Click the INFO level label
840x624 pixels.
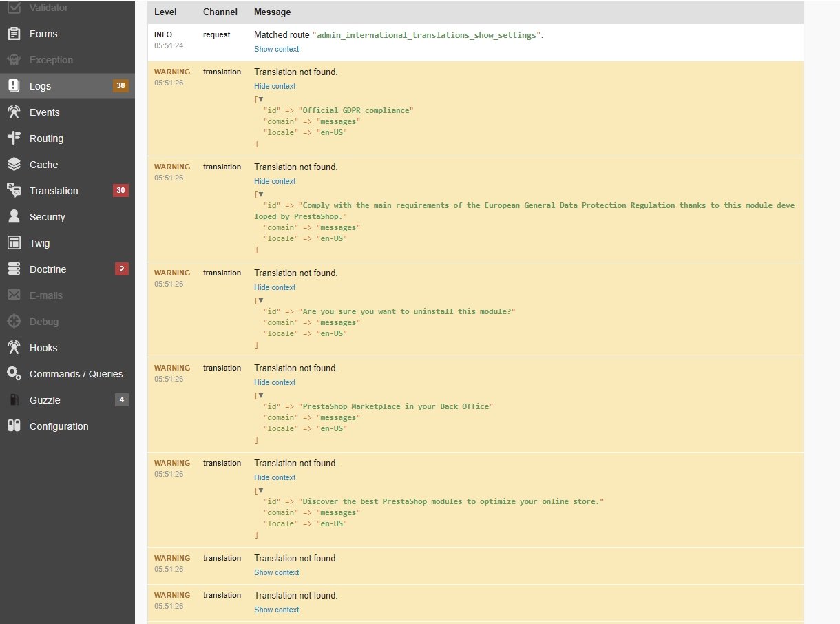[x=163, y=34]
